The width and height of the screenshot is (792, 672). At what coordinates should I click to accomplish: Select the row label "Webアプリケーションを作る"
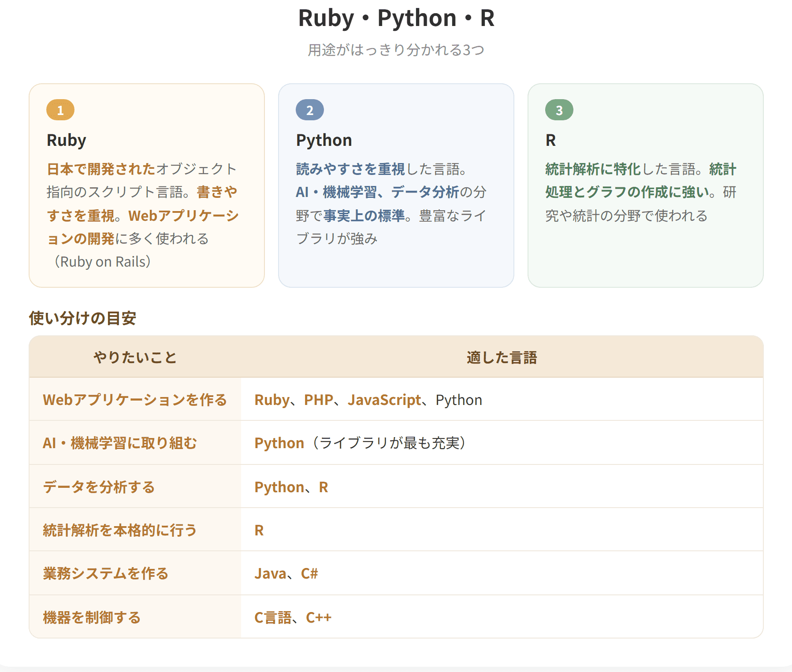click(x=135, y=400)
